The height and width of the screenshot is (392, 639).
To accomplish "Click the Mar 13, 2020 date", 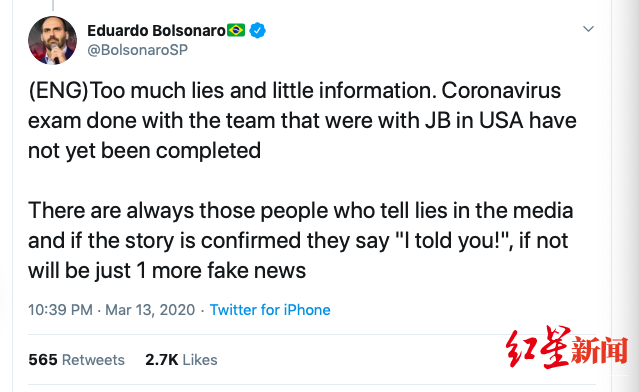I will coord(150,310).
